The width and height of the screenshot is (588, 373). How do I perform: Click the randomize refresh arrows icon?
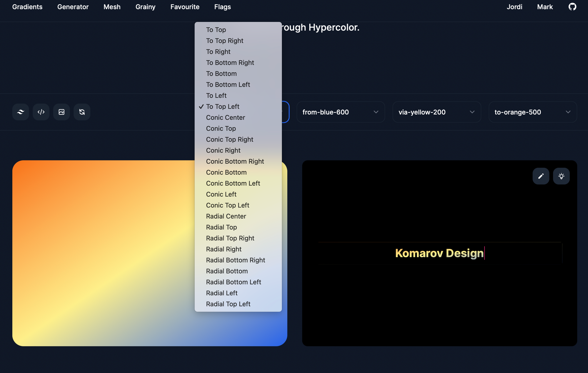click(x=82, y=112)
